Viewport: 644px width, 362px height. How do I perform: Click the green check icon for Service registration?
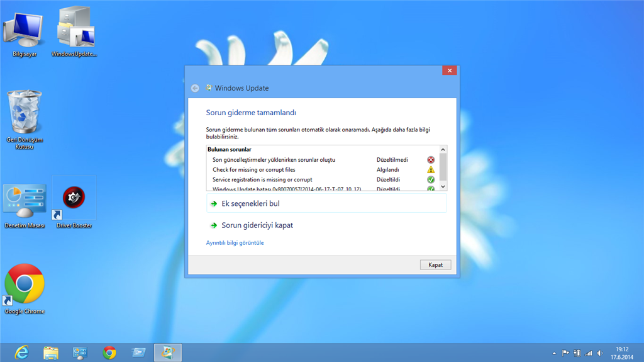tap(431, 179)
